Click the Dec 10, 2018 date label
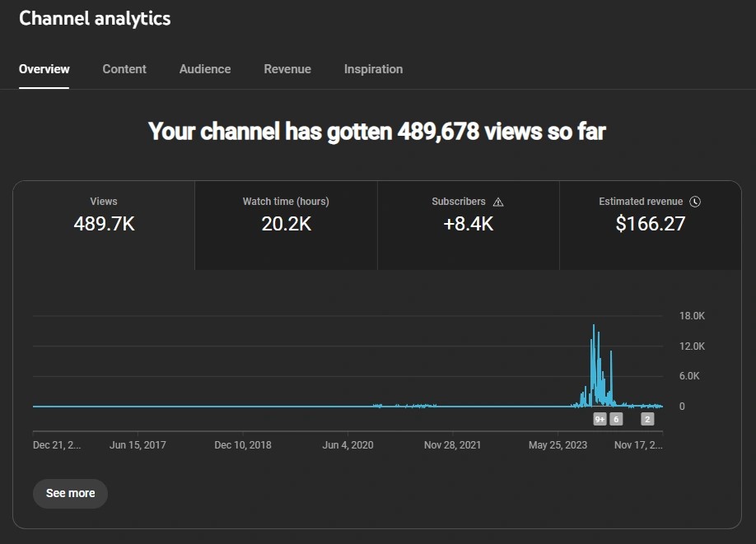The height and width of the screenshot is (544, 756). tap(242, 445)
